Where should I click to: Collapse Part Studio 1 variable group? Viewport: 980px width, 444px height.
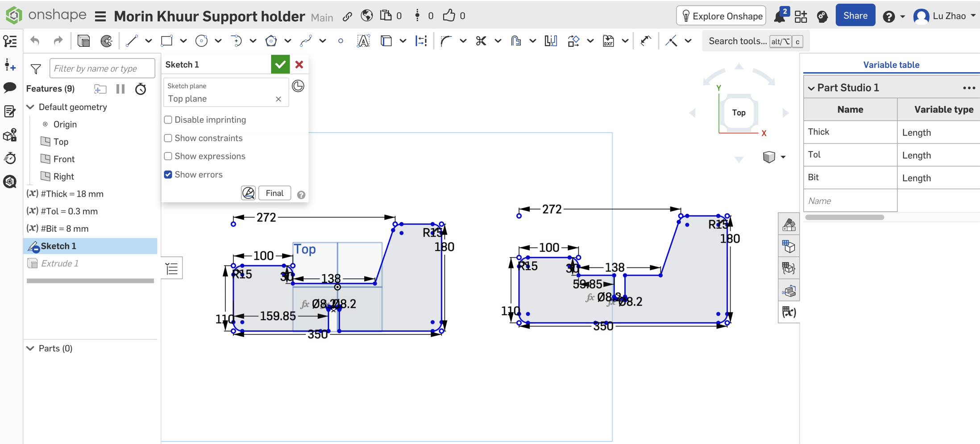[811, 88]
